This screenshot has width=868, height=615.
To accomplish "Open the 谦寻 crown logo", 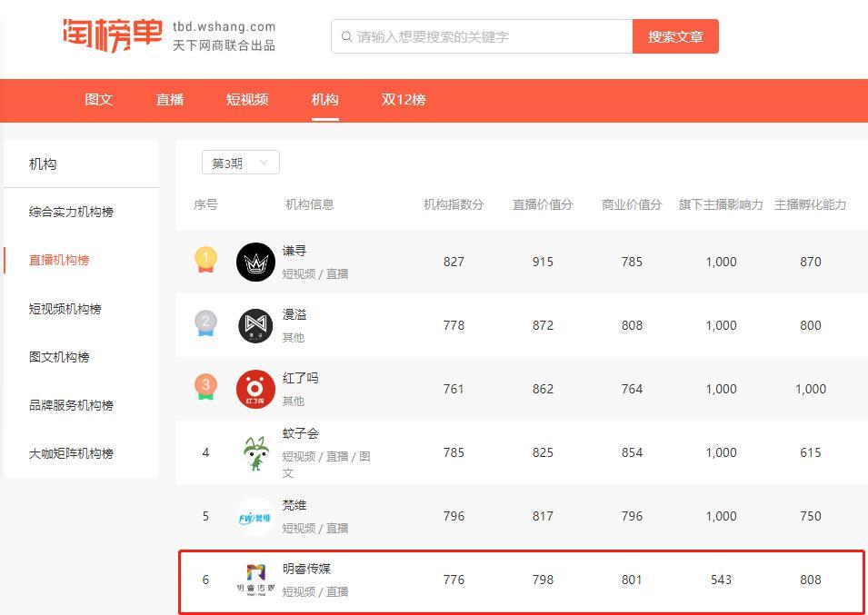I will 255,263.
